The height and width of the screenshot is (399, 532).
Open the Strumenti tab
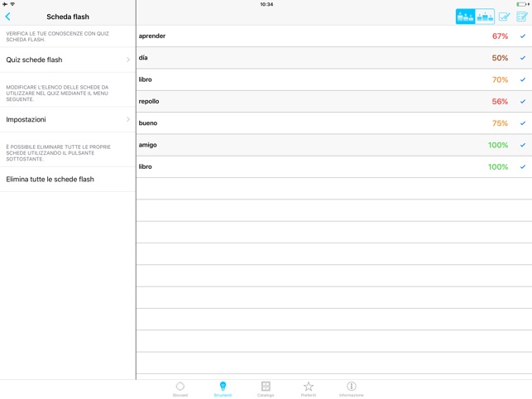223,389
